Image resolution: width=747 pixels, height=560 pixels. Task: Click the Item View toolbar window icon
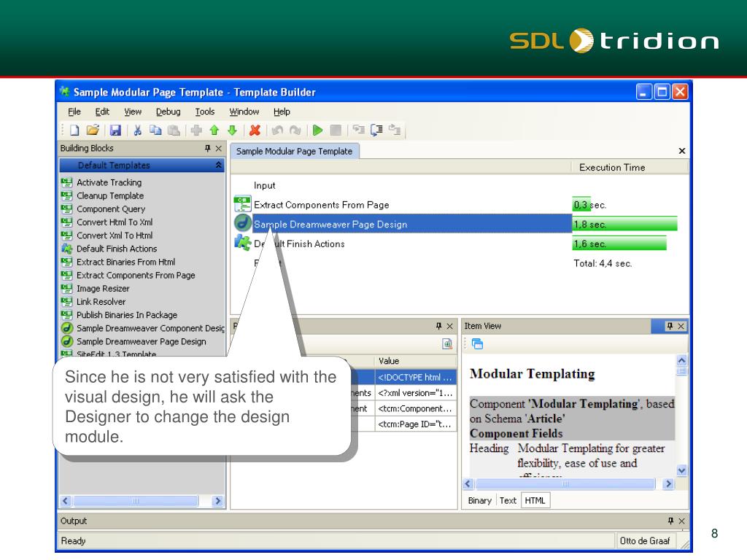[x=477, y=344]
